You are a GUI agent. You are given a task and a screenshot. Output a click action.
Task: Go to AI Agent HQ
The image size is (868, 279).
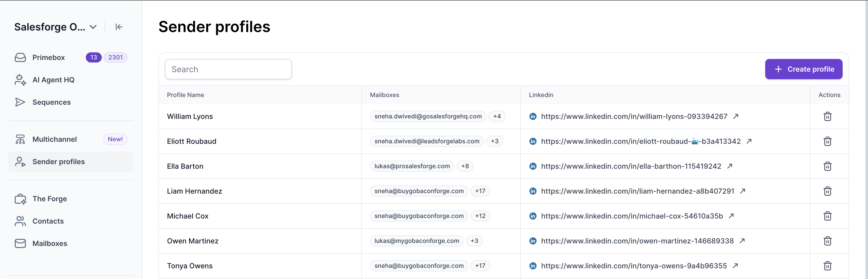[53, 80]
